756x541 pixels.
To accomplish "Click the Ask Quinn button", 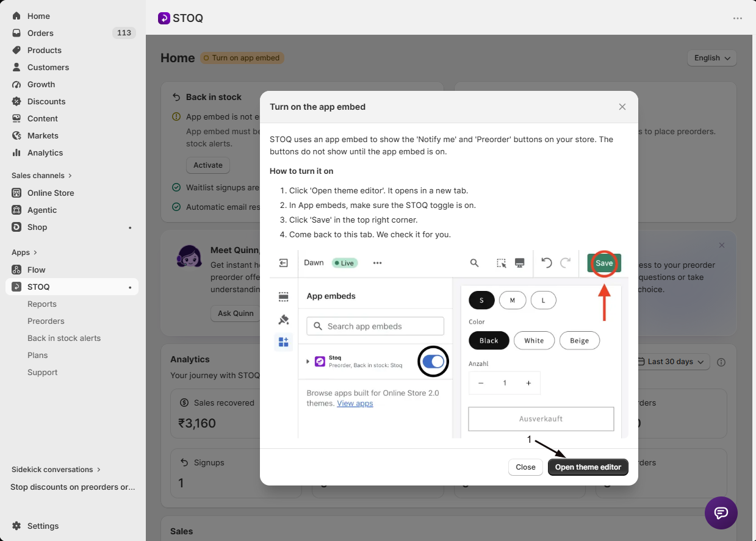I will click(x=236, y=313).
